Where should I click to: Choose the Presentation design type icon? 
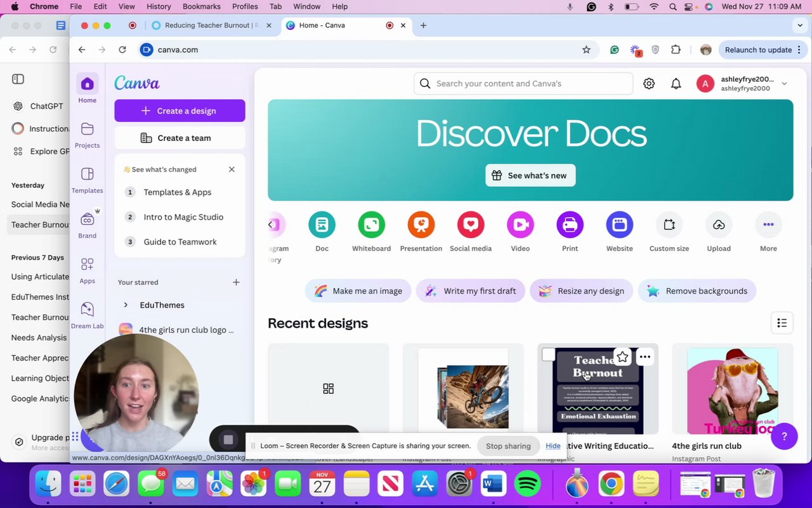[x=421, y=225]
